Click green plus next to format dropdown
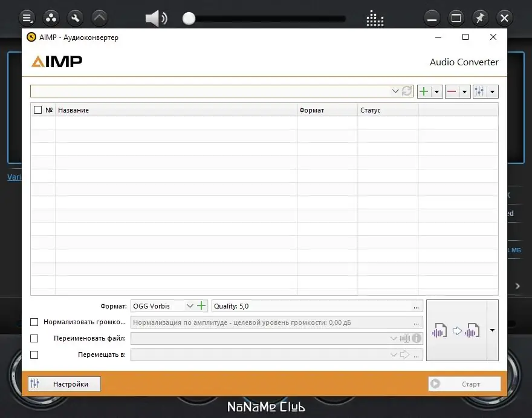Image resolution: width=532 pixels, height=418 pixels. [x=201, y=305]
